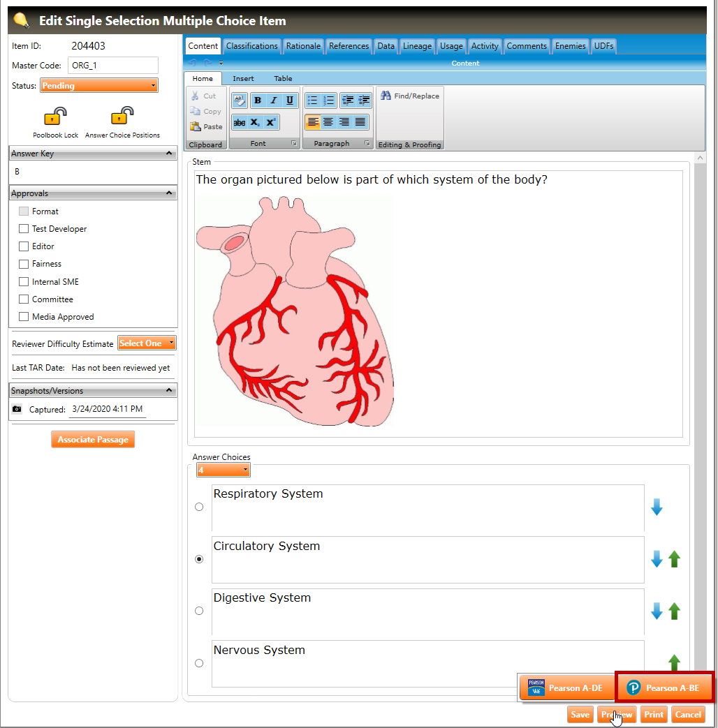Click the Poolbook Lock icon
Screen dimensions: 718x728
click(55, 117)
